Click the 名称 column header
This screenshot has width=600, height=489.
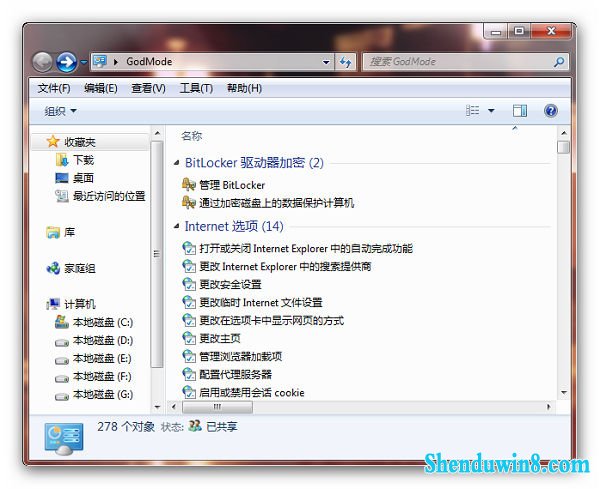(191, 136)
